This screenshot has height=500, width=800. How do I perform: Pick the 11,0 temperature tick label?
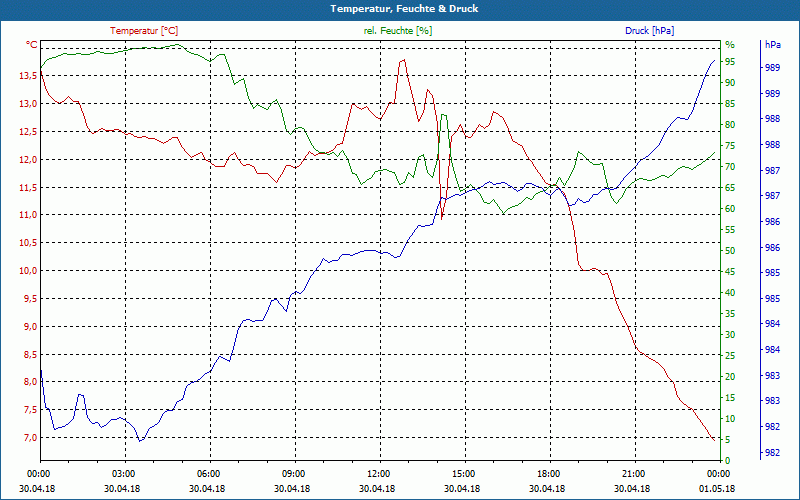[x=29, y=215]
